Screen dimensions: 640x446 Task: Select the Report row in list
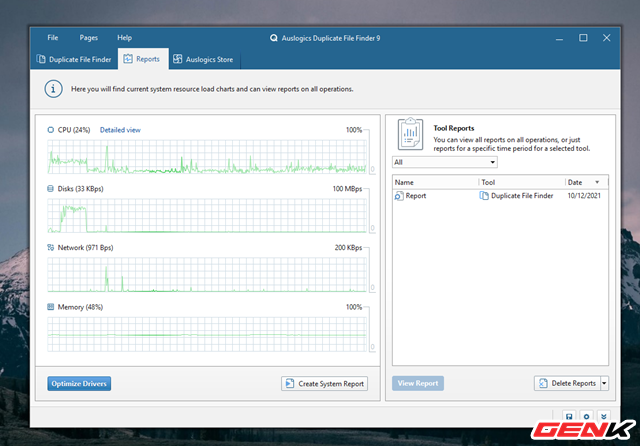coord(500,196)
